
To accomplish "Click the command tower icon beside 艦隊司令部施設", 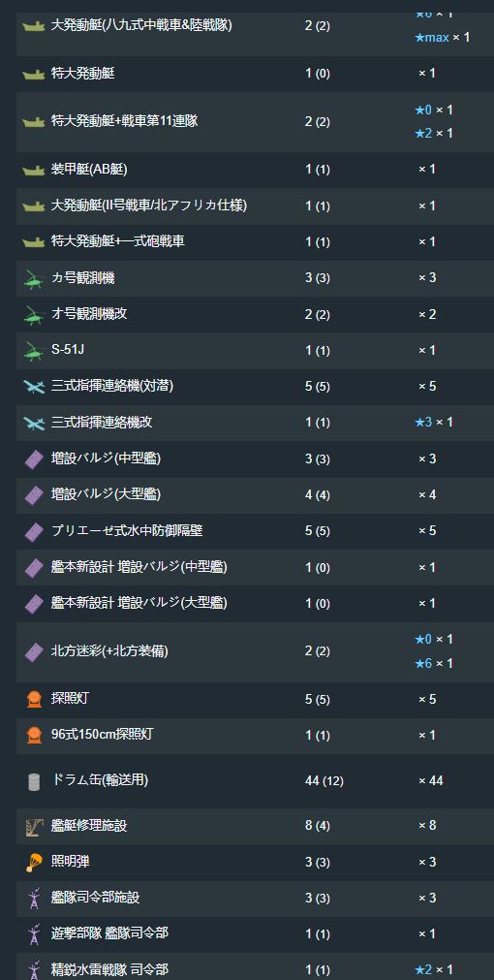I will click(34, 899).
